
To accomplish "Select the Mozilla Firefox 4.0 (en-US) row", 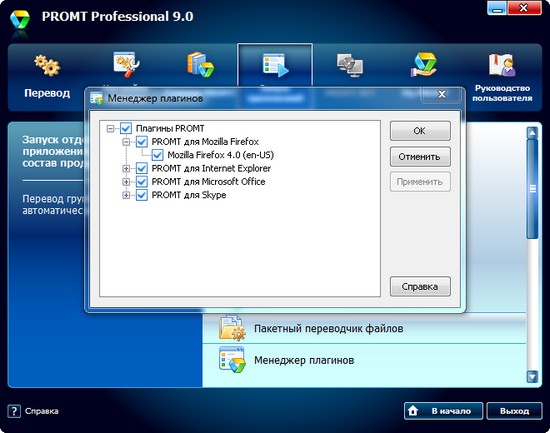I will click(x=220, y=155).
